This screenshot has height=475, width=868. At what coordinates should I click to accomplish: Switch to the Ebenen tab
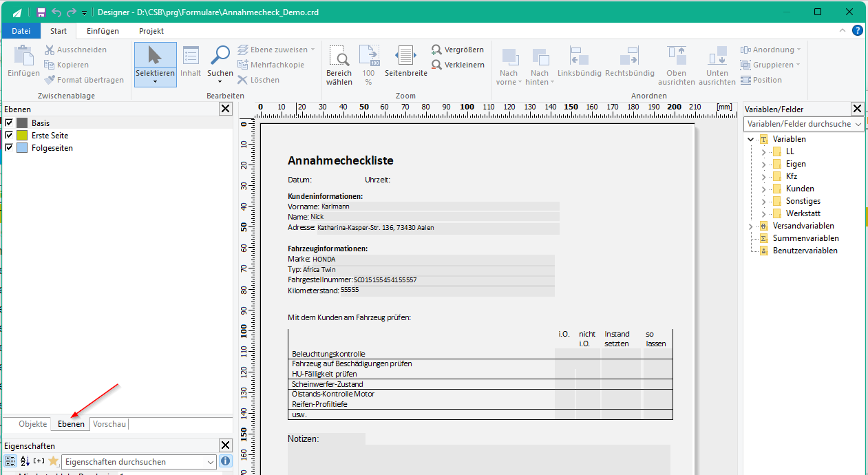(x=71, y=424)
